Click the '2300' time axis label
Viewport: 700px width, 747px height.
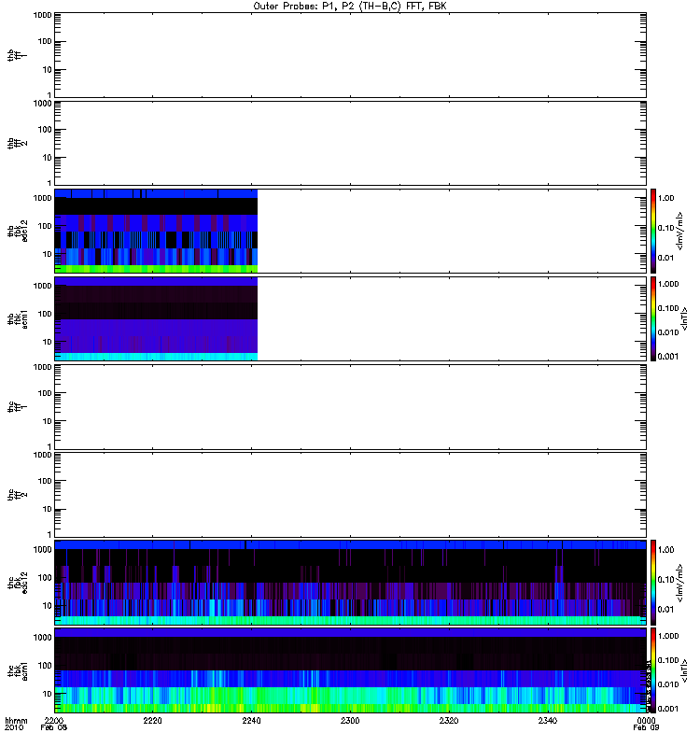click(350, 720)
